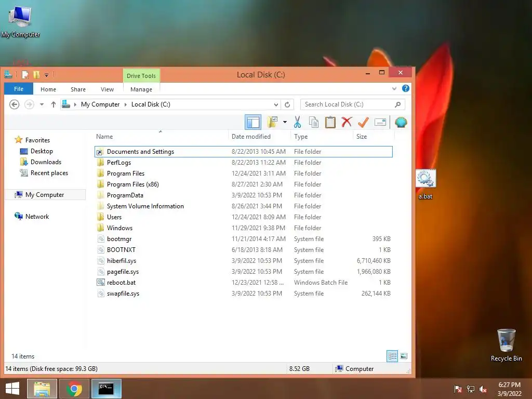Select the bootmgr system file
This screenshot has width=532, height=399.
(243, 239)
